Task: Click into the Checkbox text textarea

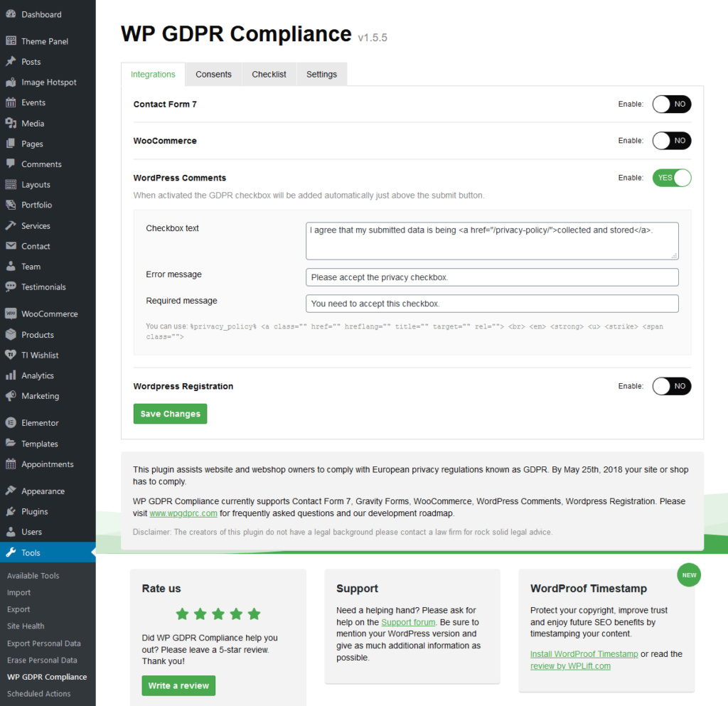Action: point(492,241)
